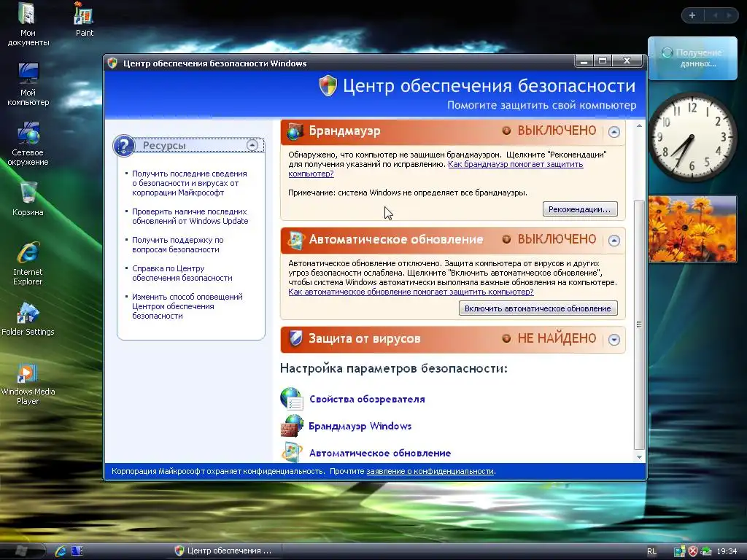Click the scrollbar up arrow
Image resolution: width=747 pixels, height=560 pixels.
639,126
